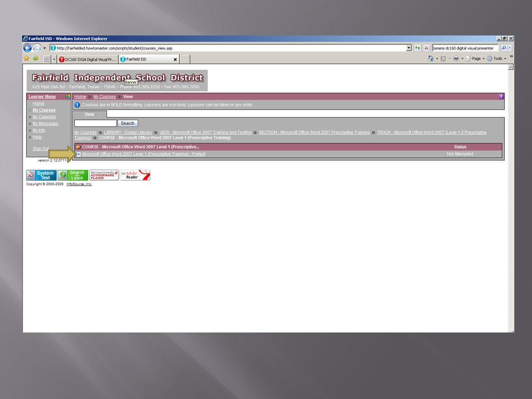Click the Not Attempted status text
532x399 pixels.
[460, 154]
